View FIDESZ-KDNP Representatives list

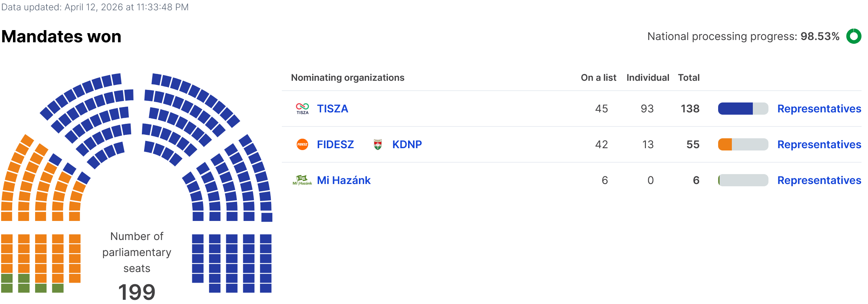click(819, 144)
